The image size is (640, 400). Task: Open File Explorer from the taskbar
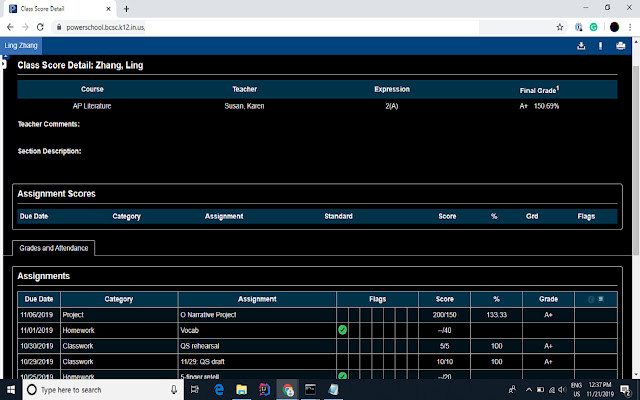242,390
